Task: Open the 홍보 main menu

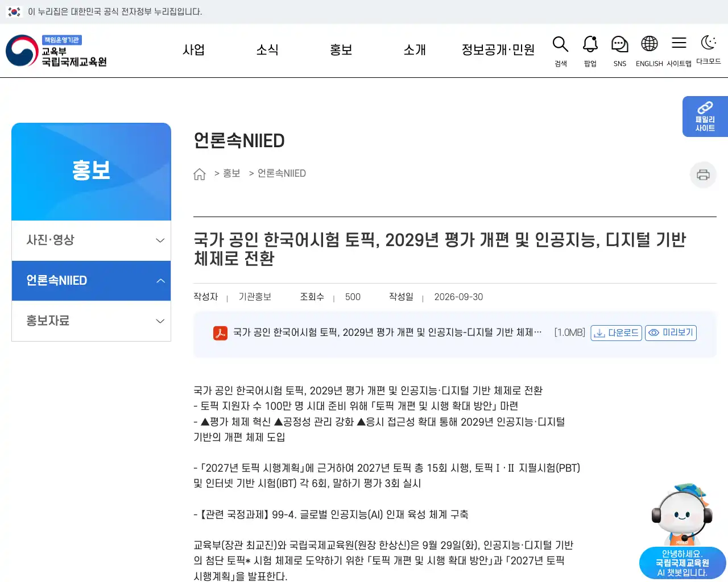Action: pyautogui.click(x=341, y=50)
